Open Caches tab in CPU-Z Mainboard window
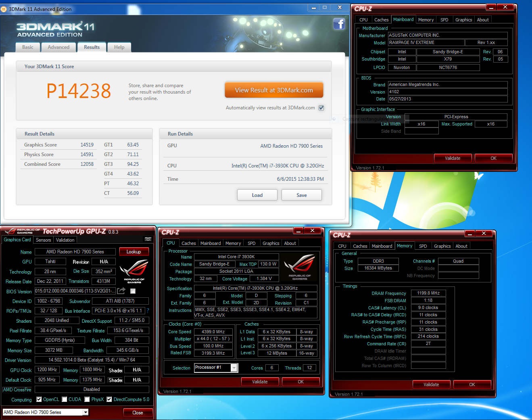532x420 pixels. tap(381, 20)
